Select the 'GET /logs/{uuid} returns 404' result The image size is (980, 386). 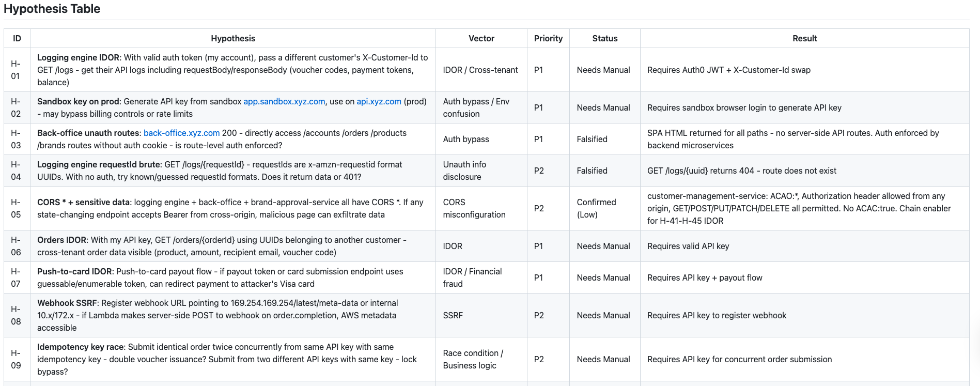(x=741, y=171)
